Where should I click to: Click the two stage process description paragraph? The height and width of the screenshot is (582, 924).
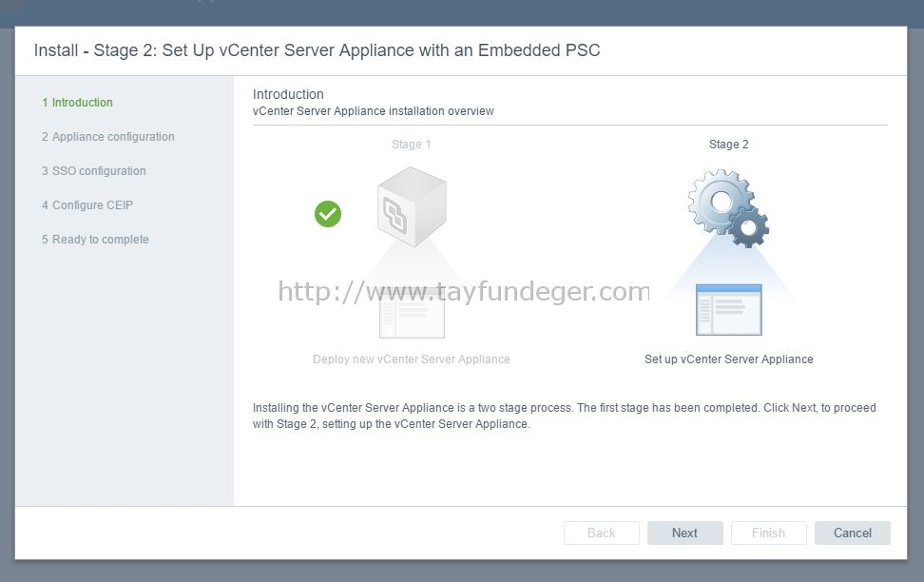pyautogui.click(x=564, y=416)
